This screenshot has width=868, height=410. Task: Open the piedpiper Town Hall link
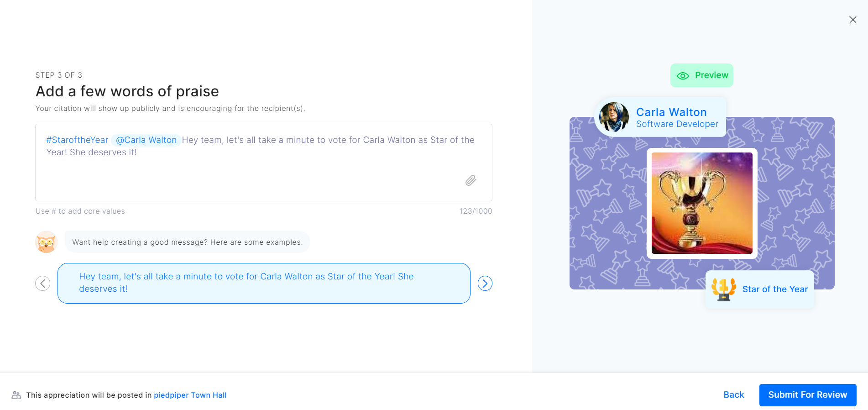(190, 395)
